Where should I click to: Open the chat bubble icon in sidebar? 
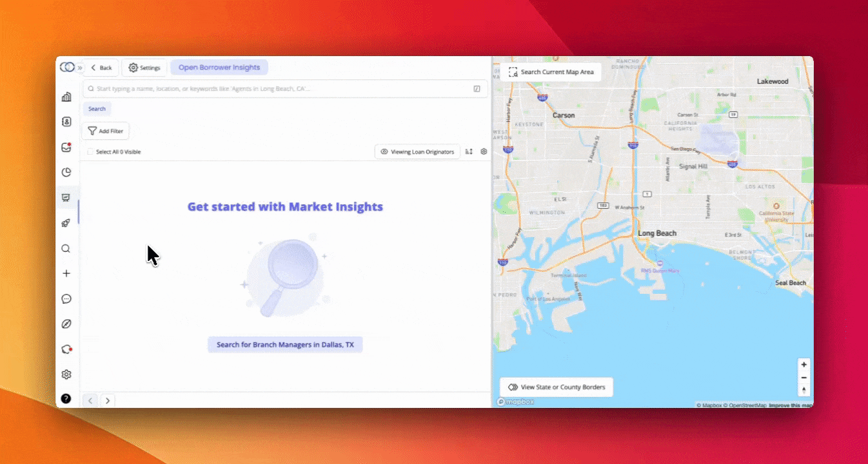pyautogui.click(x=66, y=298)
